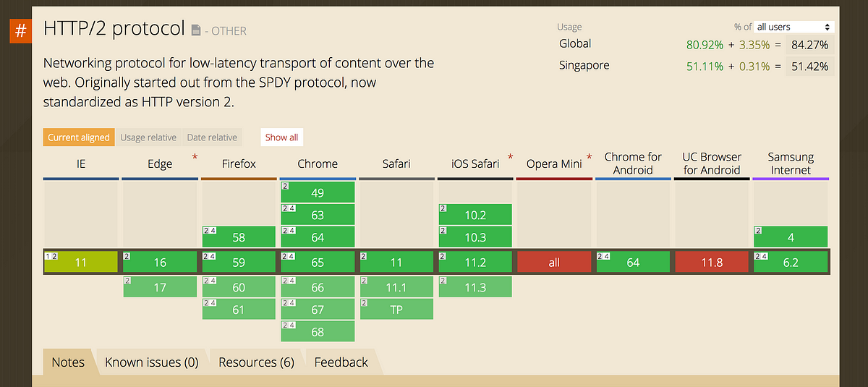Select the Chrome for Android 64 cell
868x387 pixels.
tap(633, 262)
